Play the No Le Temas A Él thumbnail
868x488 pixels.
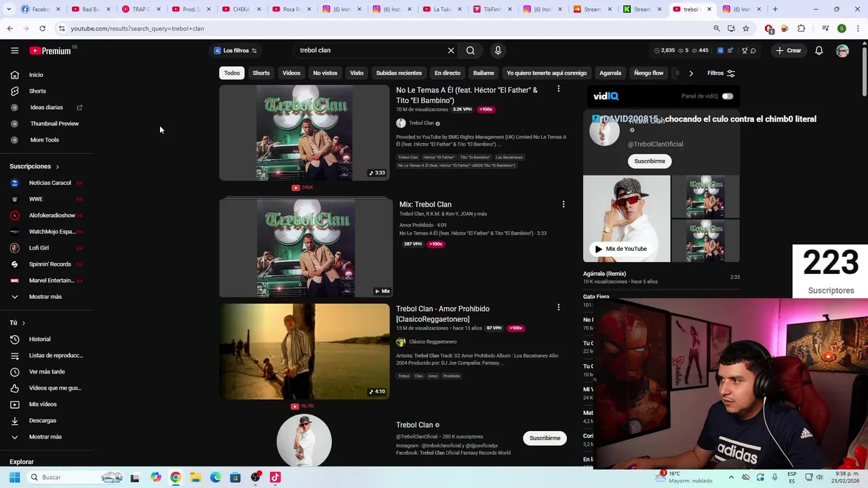click(x=304, y=133)
